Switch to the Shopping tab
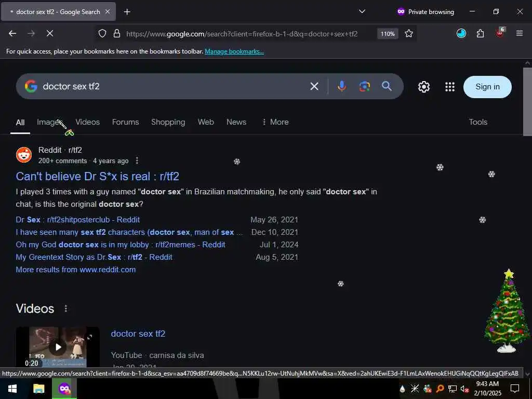The height and width of the screenshot is (399, 532). point(168,122)
